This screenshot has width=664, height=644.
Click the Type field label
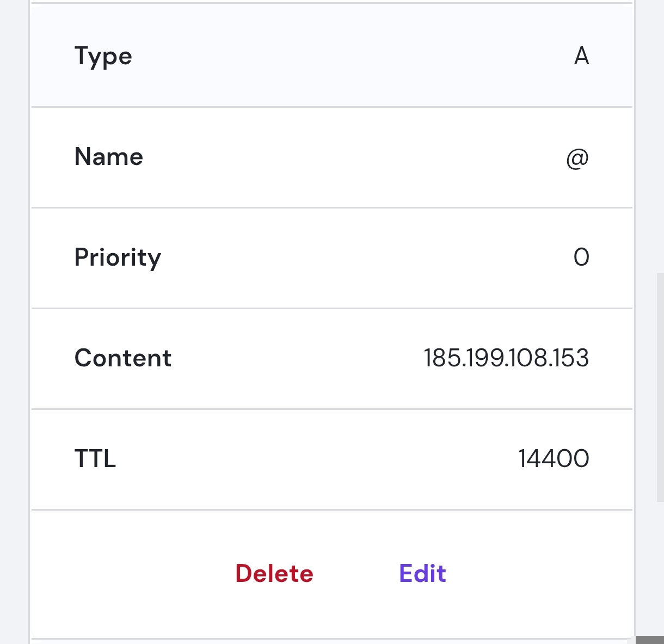coord(103,57)
